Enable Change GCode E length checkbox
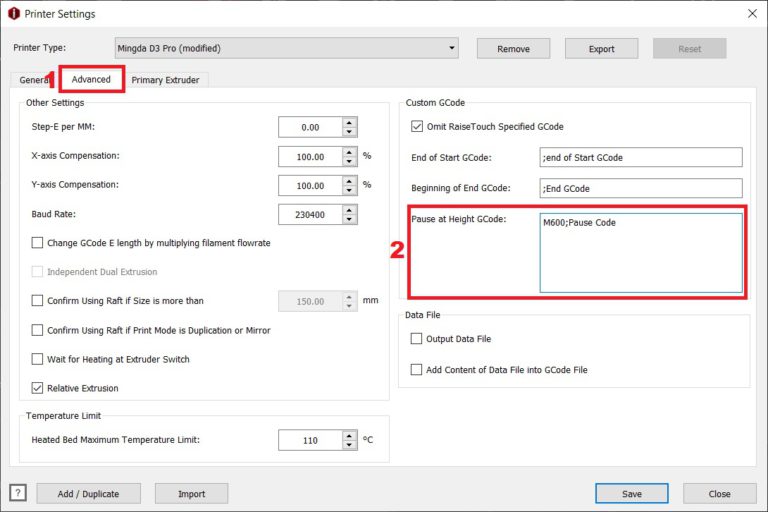Image resolution: width=768 pixels, height=512 pixels. (x=38, y=243)
